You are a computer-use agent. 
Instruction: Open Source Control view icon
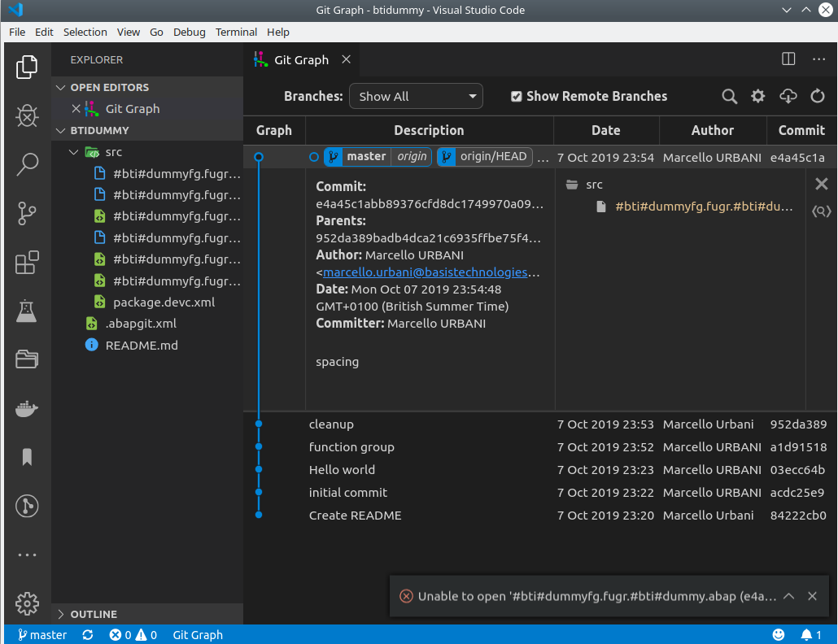(27, 213)
